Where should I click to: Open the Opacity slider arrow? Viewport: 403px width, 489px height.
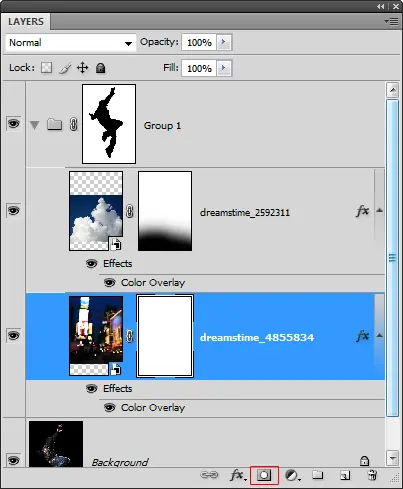pyautogui.click(x=224, y=42)
